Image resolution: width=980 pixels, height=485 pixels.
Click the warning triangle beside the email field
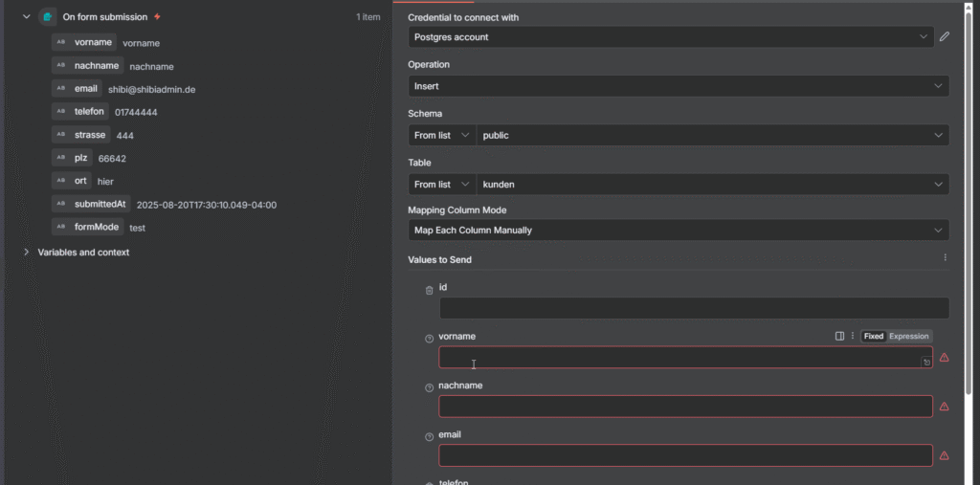(944, 455)
